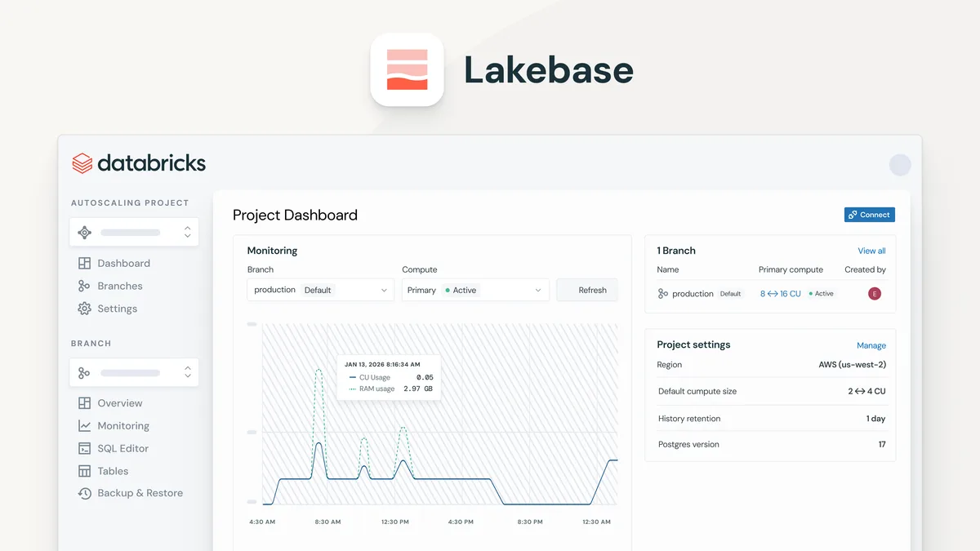
Task: Click the '1 Branch' panel title
Action: (x=676, y=251)
